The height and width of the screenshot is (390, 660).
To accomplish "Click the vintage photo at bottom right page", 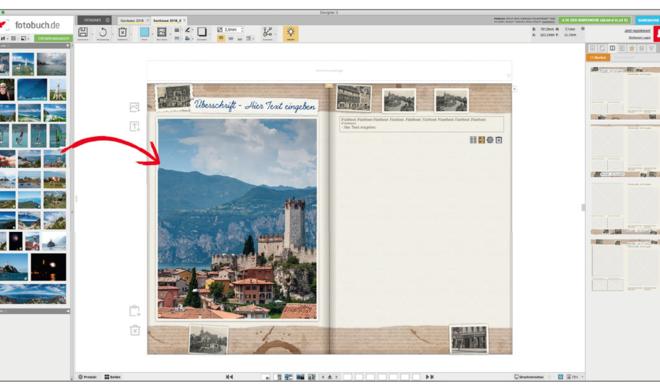I will (469, 338).
